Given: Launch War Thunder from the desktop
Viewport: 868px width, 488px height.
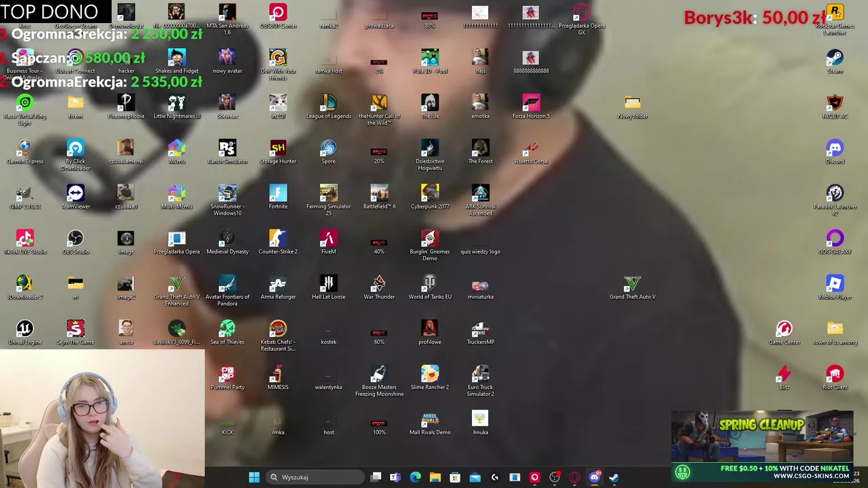Looking at the screenshot, I should (x=379, y=284).
